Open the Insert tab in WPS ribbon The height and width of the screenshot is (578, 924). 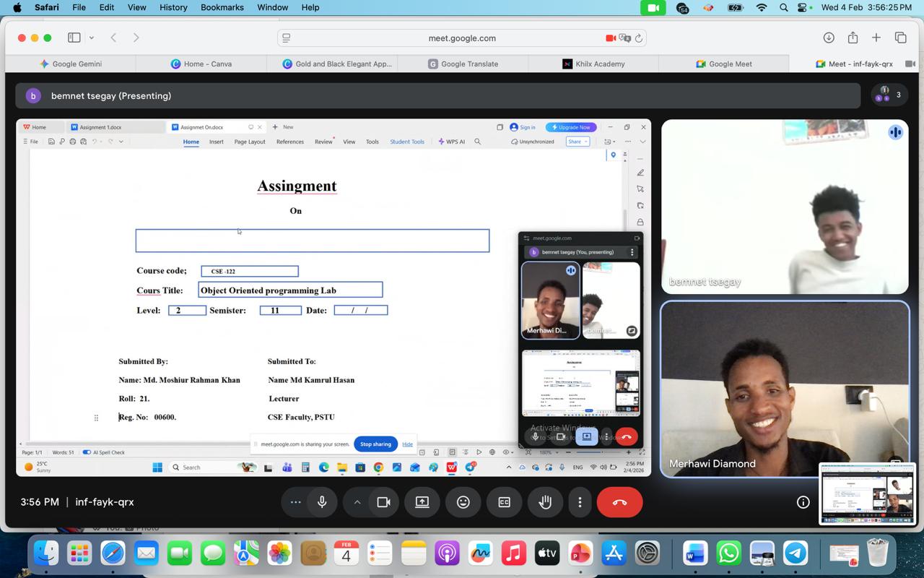[x=216, y=142]
